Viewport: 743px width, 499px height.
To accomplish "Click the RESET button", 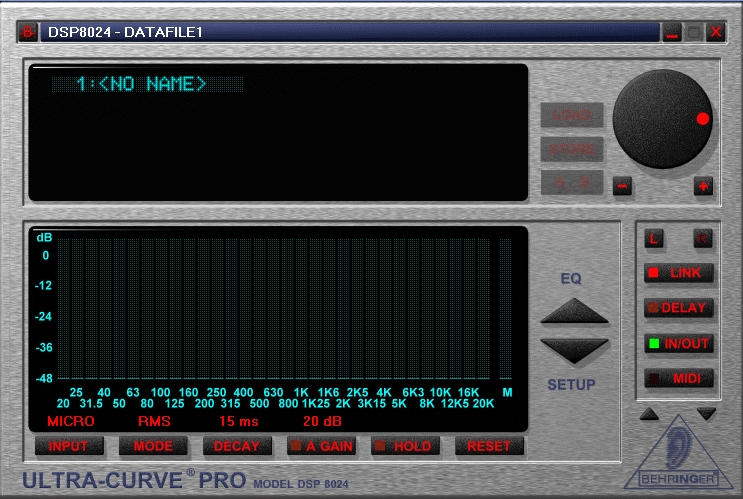I will click(489, 446).
